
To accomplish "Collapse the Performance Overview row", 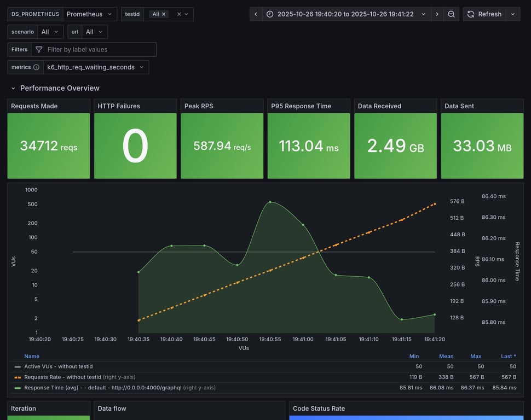I will (x=14, y=88).
